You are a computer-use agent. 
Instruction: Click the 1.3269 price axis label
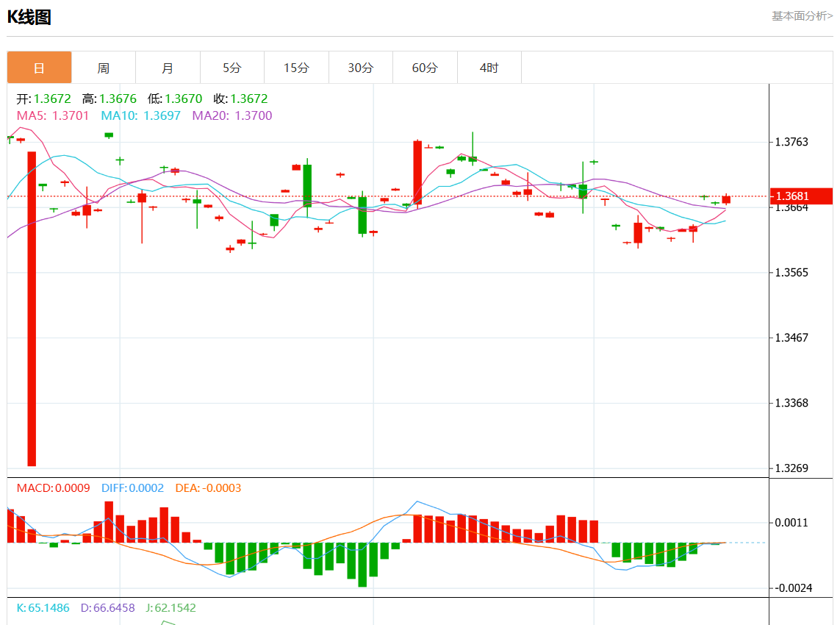791,468
